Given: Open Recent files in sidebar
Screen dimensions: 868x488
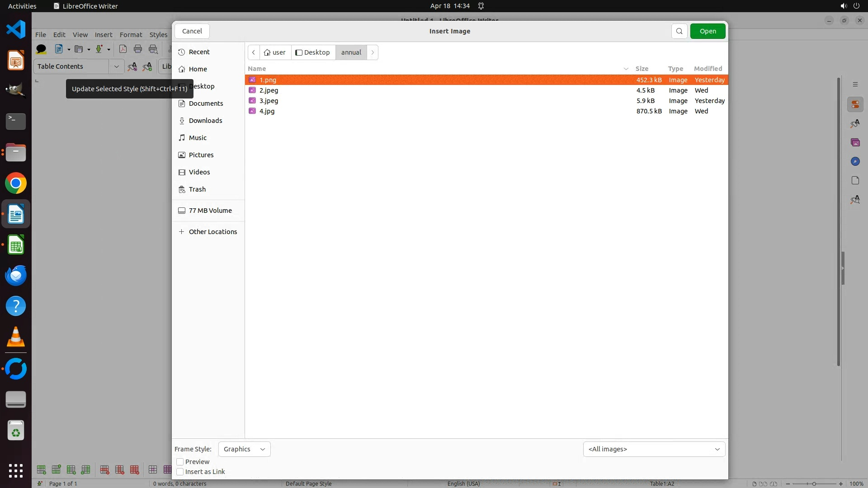Looking at the screenshot, I should (x=199, y=52).
